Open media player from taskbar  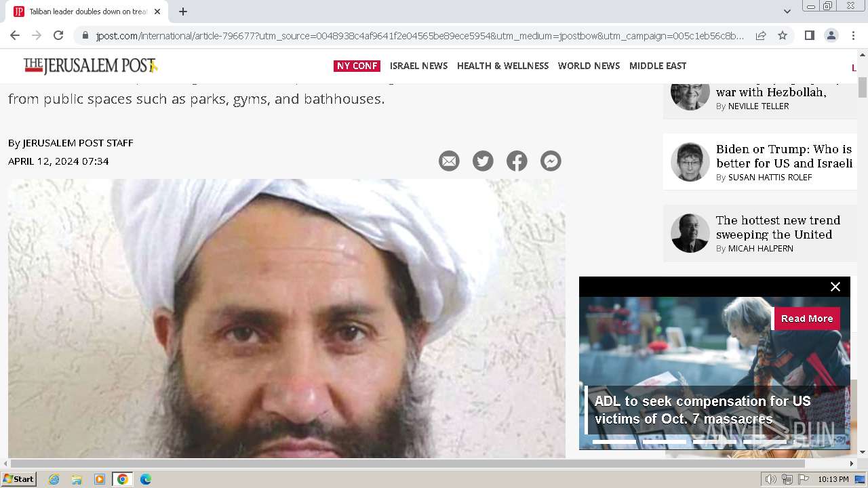[100, 479]
